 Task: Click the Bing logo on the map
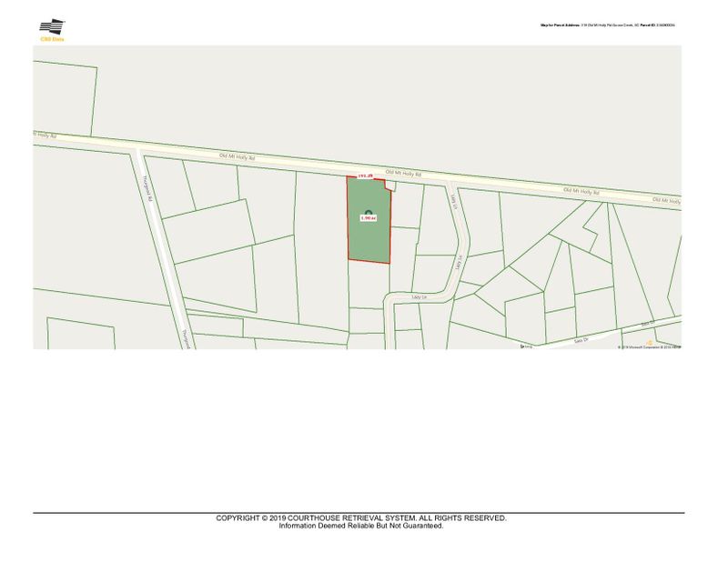[527, 346]
